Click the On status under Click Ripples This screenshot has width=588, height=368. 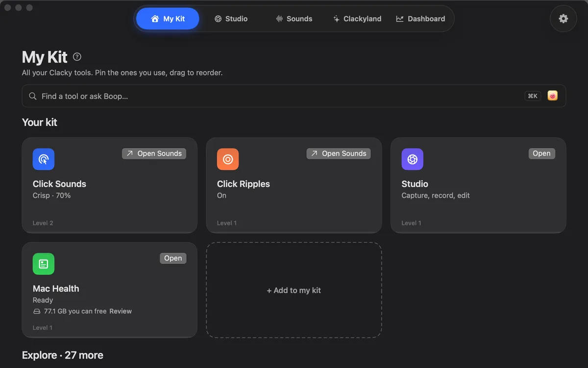tap(221, 195)
